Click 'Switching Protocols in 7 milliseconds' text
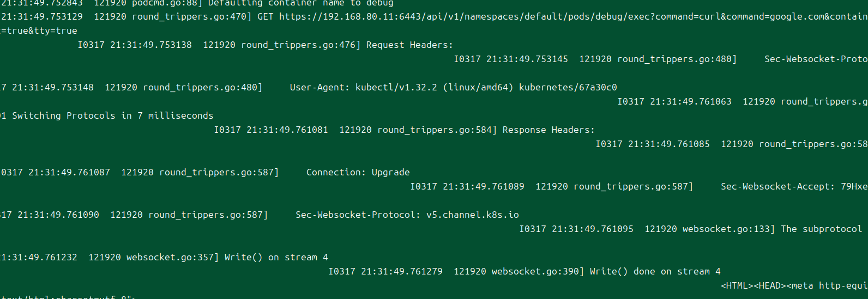 [x=113, y=116]
